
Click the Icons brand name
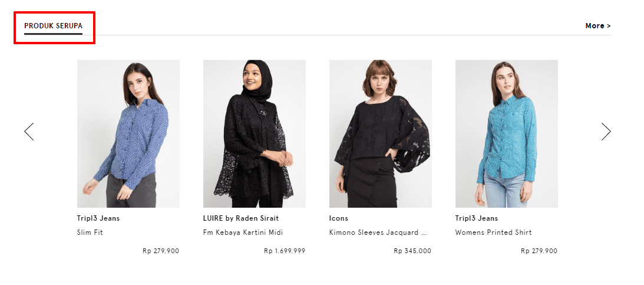(339, 218)
